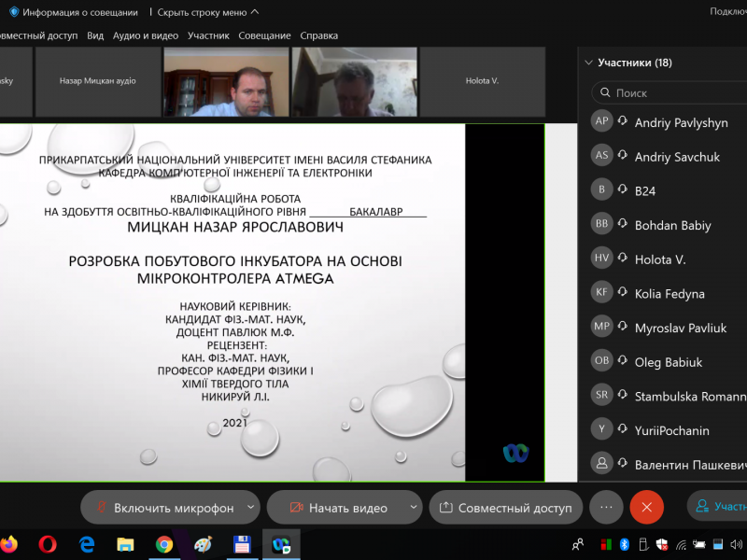Click the Совместный доступ share button
This screenshot has width=747, height=560.
tap(505, 508)
